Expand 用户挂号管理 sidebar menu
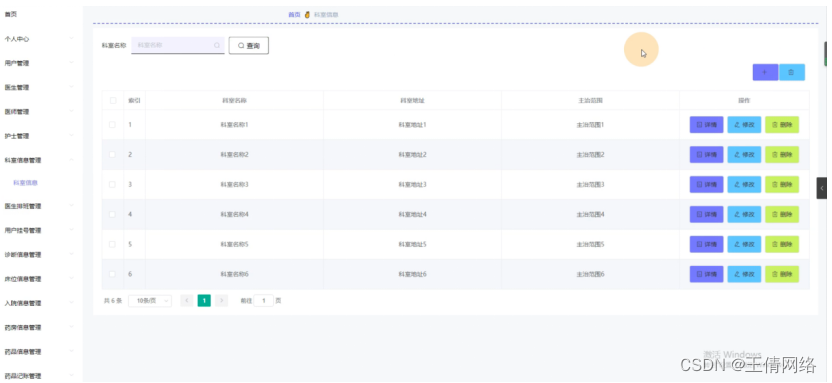 tap(41, 230)
